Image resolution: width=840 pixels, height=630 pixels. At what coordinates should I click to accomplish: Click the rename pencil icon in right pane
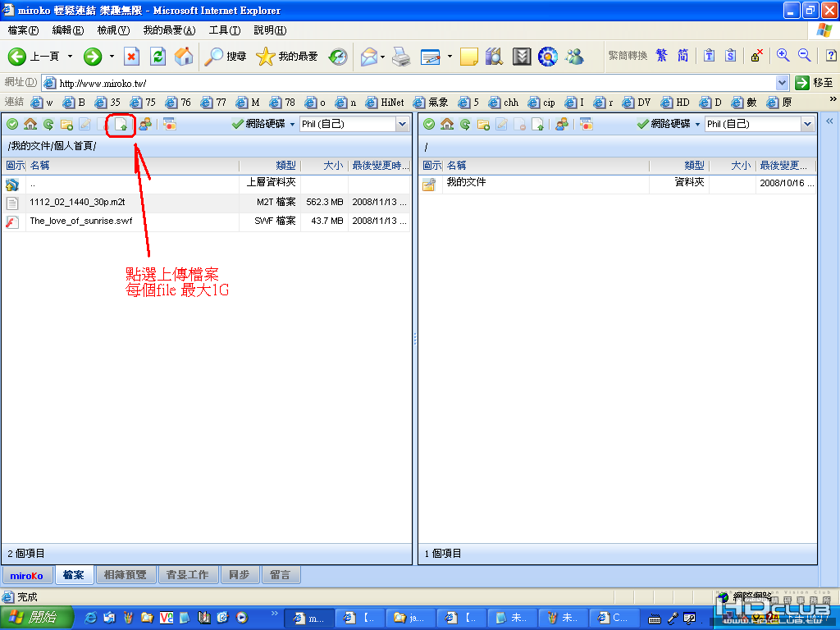pos(501,125)
